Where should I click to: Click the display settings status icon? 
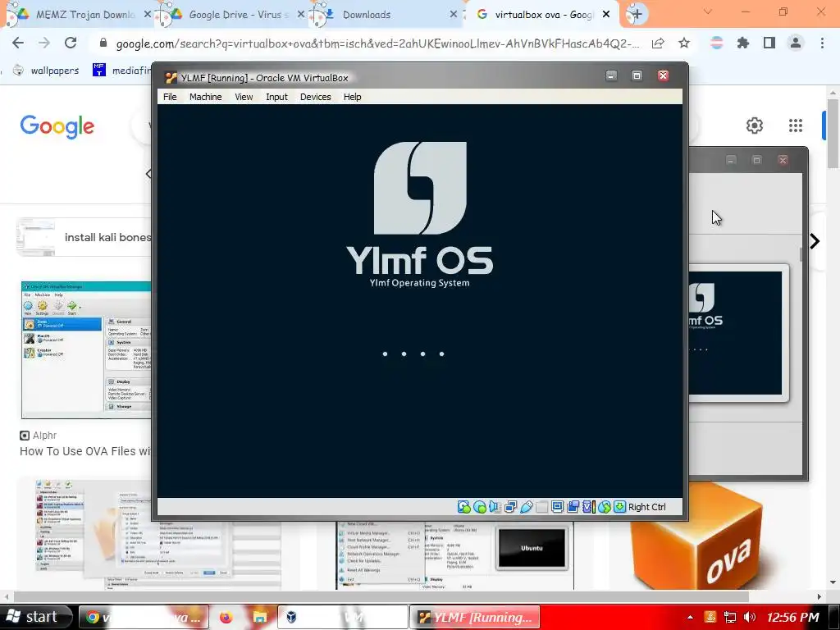tap(557, 507)
